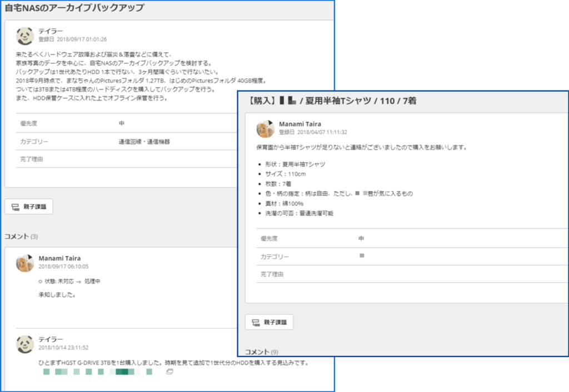Click Manami Taira's avatar in NAS comment
This screenshot has width=569, height=392.
coord(25,263)
